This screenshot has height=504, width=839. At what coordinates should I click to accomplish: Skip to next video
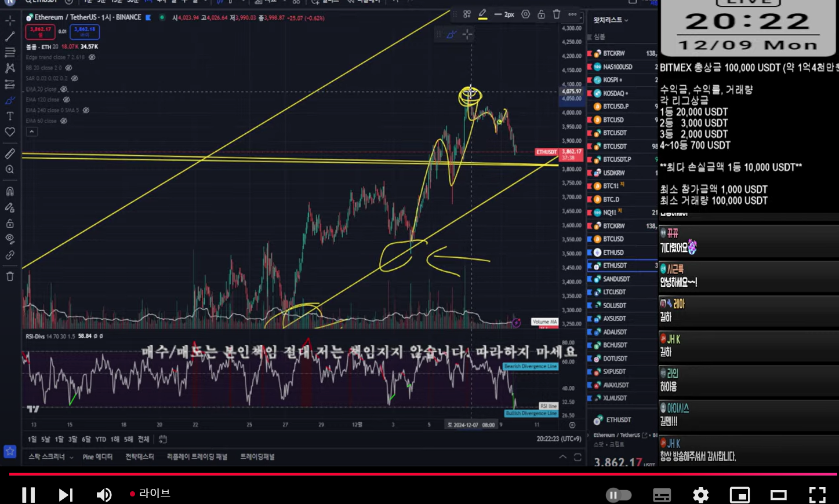(66, 494)
